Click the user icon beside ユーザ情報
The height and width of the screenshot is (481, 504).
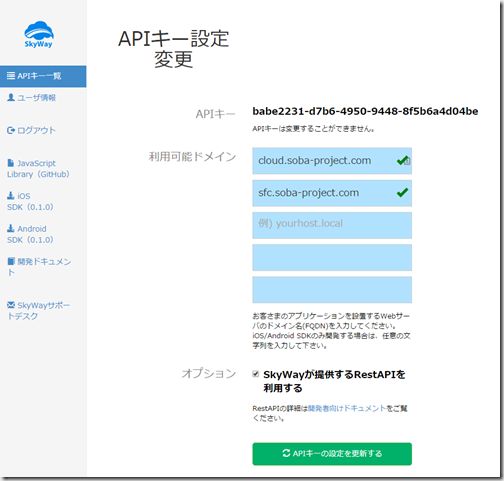pyautogui.click(x=11, y=97)
